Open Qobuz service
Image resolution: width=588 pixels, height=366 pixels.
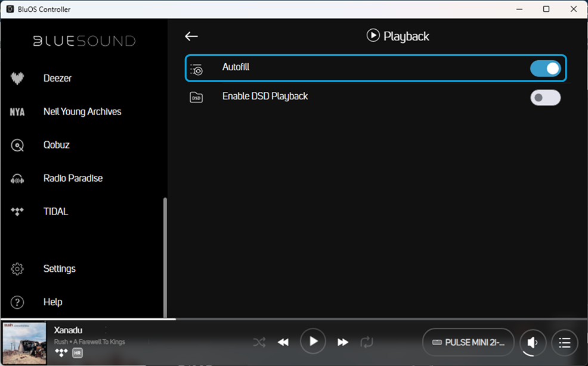[56, 145]
